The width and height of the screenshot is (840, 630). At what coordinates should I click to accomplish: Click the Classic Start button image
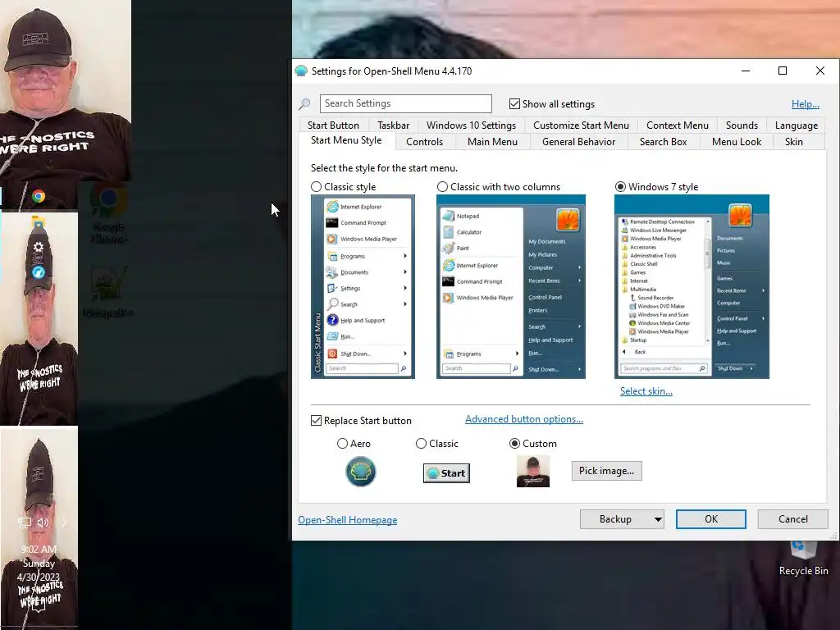click(x=446, y=473)
